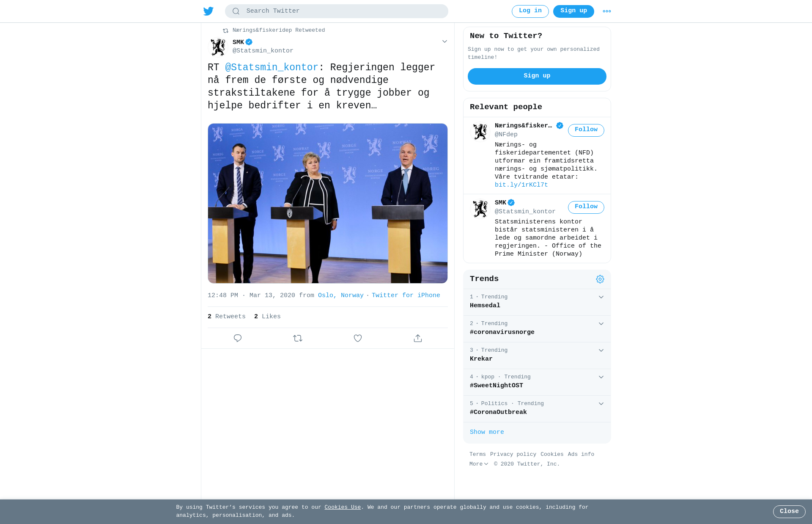Open the bit.ly/1rKCl7t link
The height and width of the screenshot is (524, 812).
[521, 185]
